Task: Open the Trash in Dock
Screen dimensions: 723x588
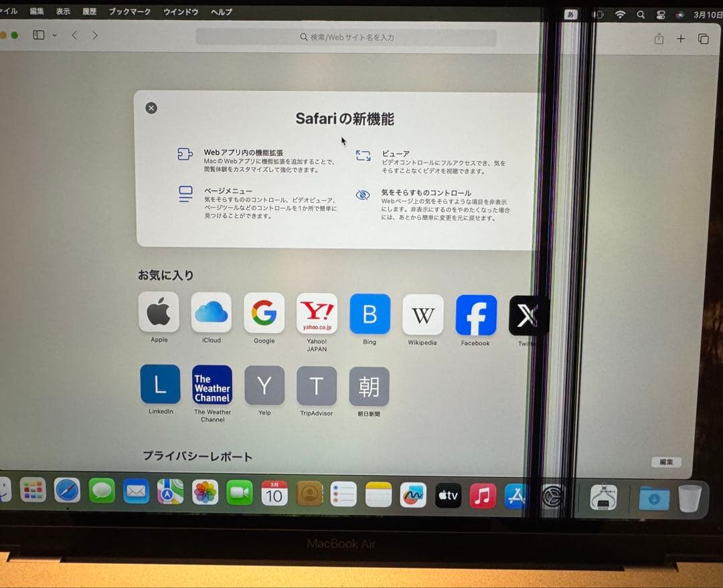Action: tap(690, 498)
